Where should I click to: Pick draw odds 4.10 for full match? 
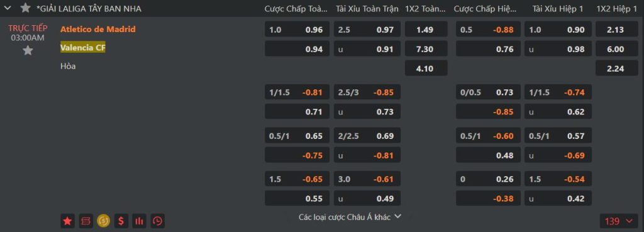tap(426, 68)
